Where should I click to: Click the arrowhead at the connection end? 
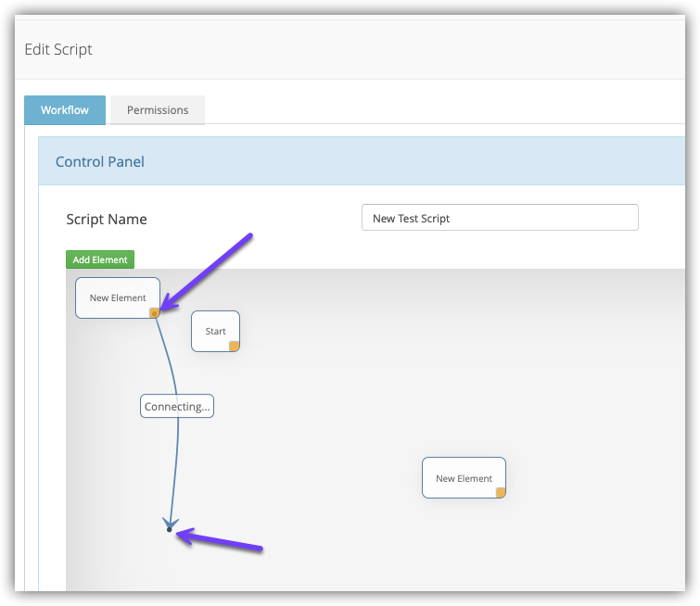tap(170, 523)
